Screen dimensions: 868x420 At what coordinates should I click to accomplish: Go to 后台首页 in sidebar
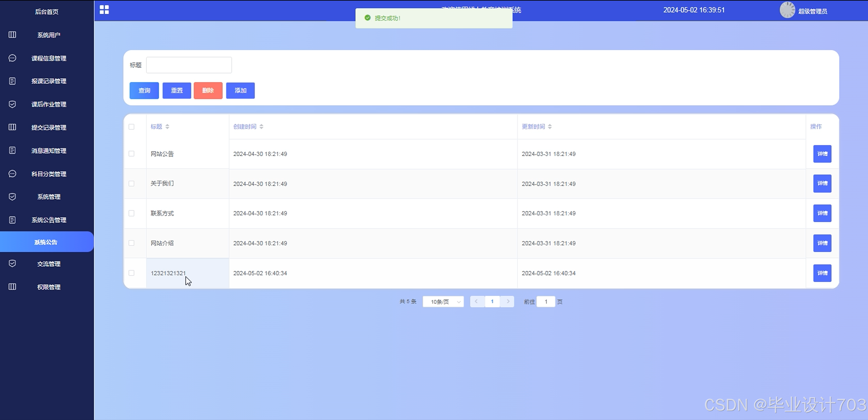click(47, 12)
